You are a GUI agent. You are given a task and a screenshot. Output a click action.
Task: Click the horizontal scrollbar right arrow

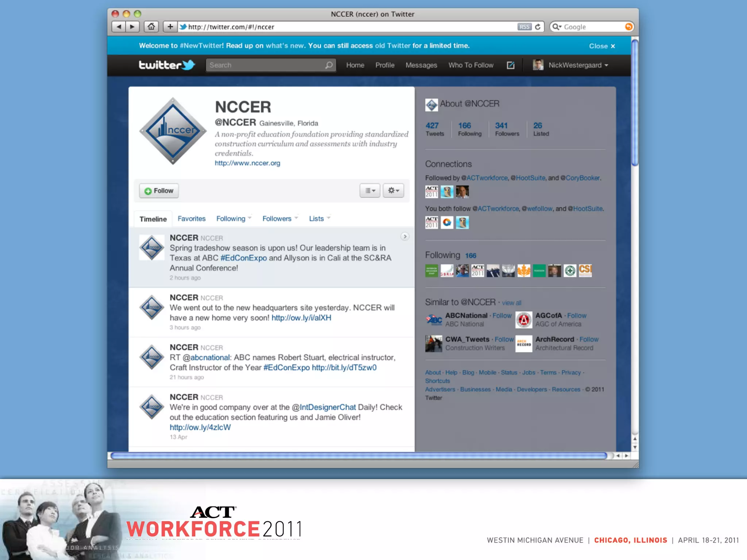pos(627,456)
